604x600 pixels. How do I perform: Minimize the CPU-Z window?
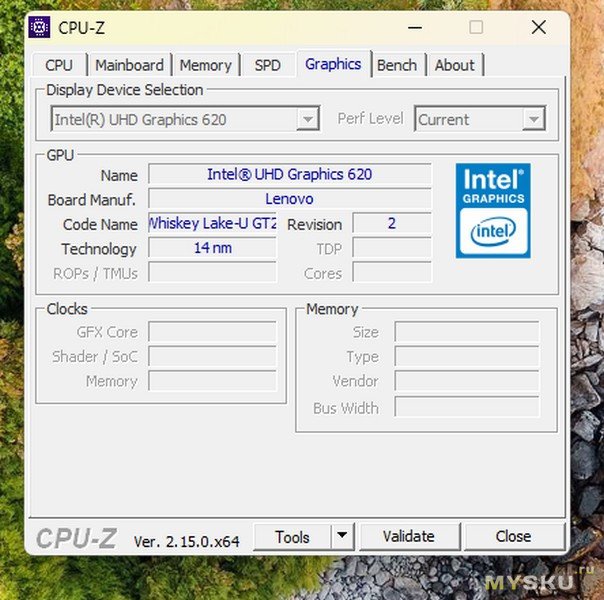coord(415,27)
